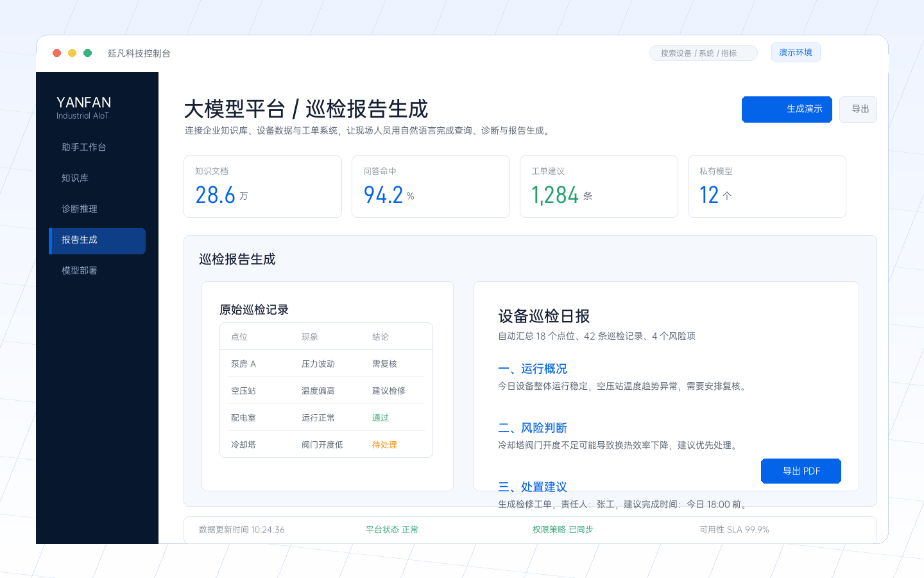Click the green maximize dot
Screen dimensions: 924x578
click(88, 53)
